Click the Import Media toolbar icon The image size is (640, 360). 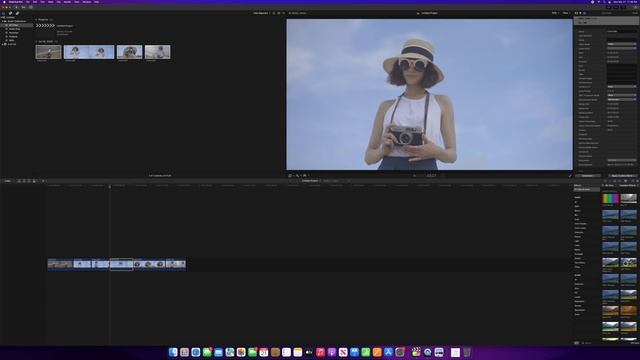click(x=16, y=7)
